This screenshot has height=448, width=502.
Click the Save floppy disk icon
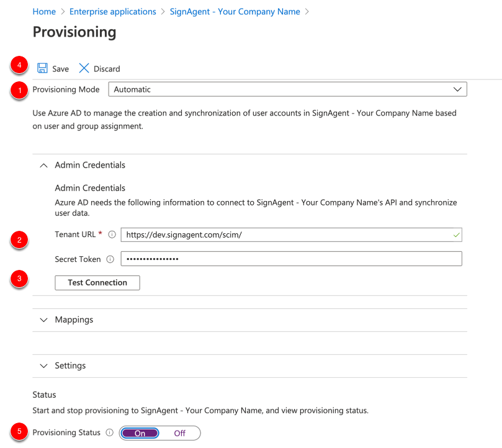tap(42, 68)
